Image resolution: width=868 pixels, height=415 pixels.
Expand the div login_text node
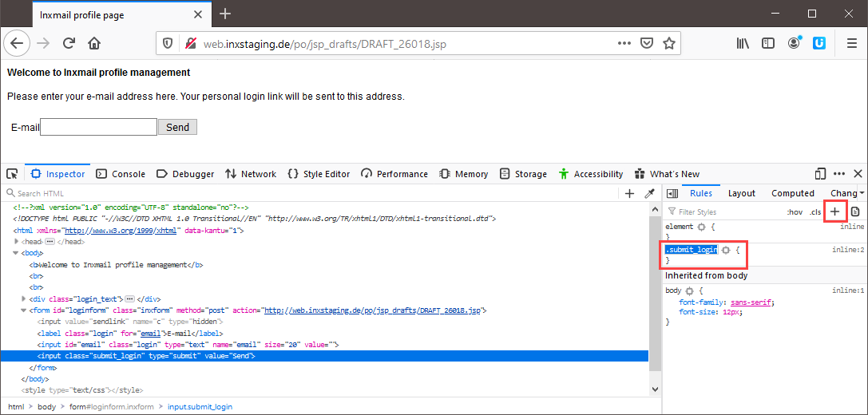click(22, 298)
